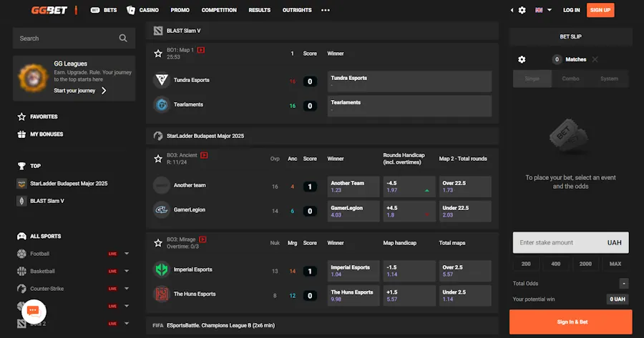This screenshot has height=338, width=644.
Task: Select rounds handicap -4.5 at 1.97
Action: click(x=409, y=187)
